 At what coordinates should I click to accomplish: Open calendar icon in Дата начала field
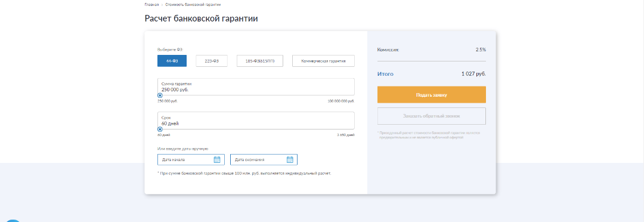[x=217, y=159]
